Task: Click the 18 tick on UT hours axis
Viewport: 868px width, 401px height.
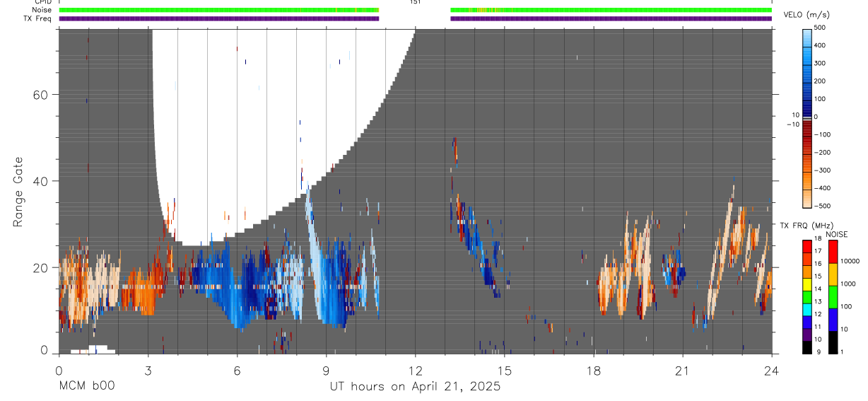Action: [593, 371]
